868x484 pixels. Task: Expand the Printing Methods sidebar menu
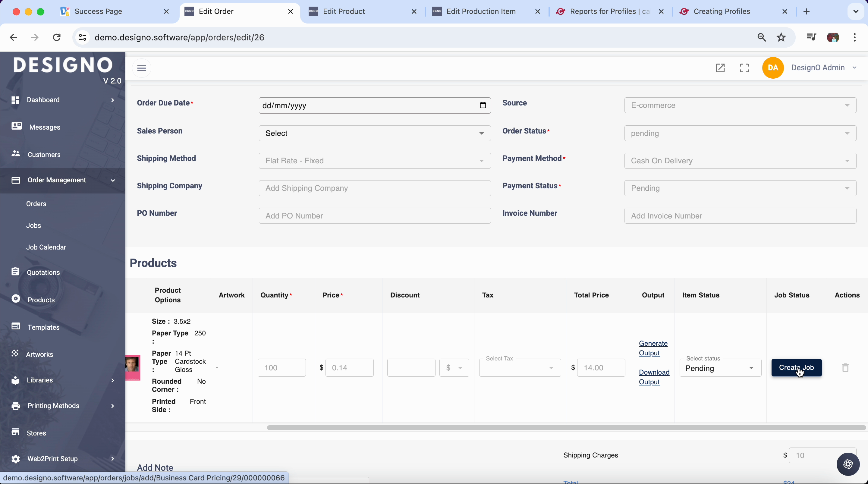tap(63, 406)
